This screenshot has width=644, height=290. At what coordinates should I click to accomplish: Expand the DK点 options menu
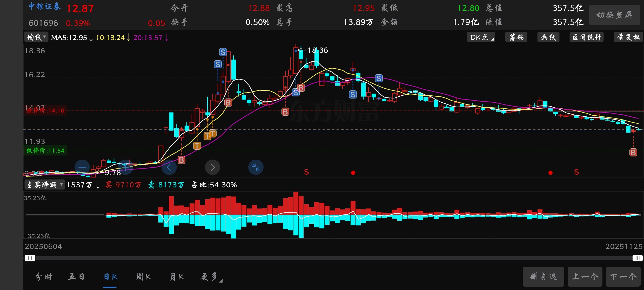tap(481, 37)
